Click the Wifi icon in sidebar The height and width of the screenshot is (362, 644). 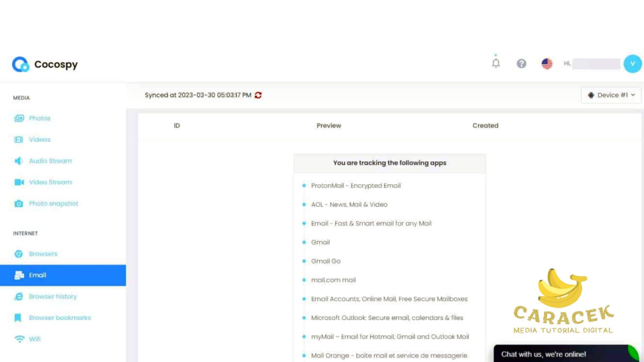(x=19, y=339)
